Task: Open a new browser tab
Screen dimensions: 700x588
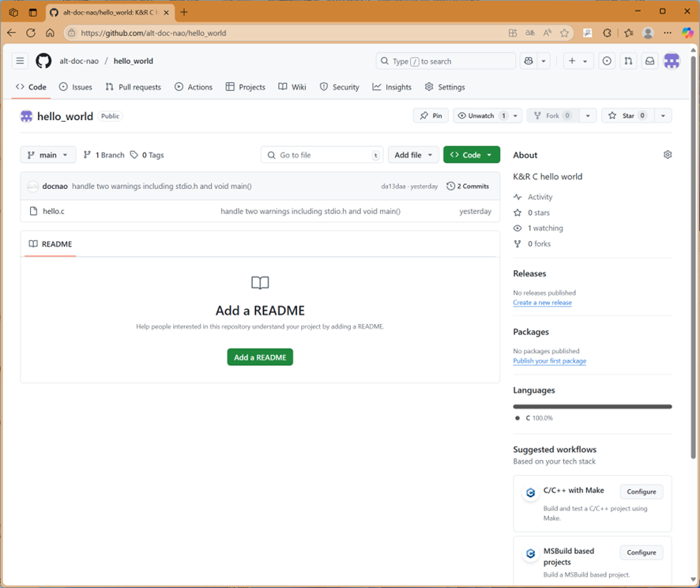Action: click(184, 12)
